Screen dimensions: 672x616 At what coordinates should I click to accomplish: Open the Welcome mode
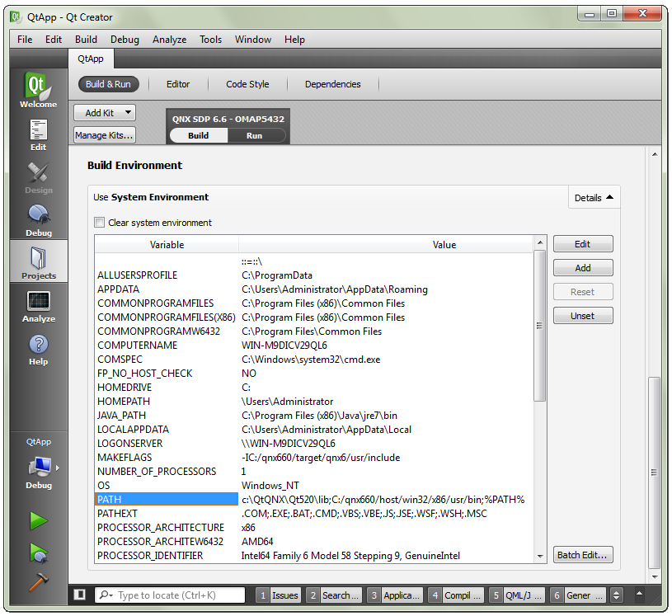38,91
